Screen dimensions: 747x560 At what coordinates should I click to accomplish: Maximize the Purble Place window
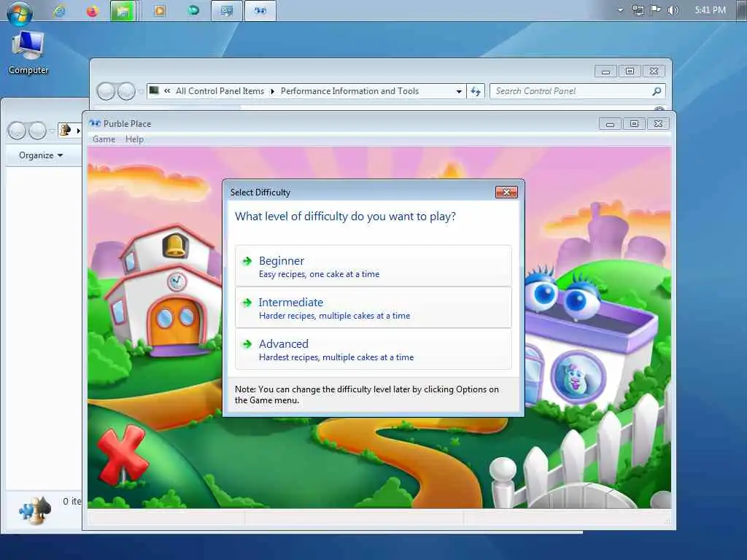click(634, 124)
